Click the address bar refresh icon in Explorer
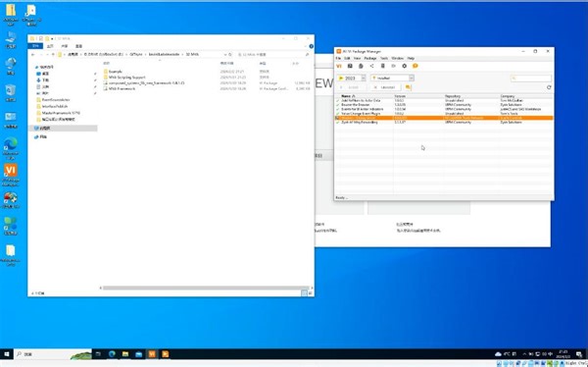Screen dimensions: 588x367 click(x=230, y=55)
